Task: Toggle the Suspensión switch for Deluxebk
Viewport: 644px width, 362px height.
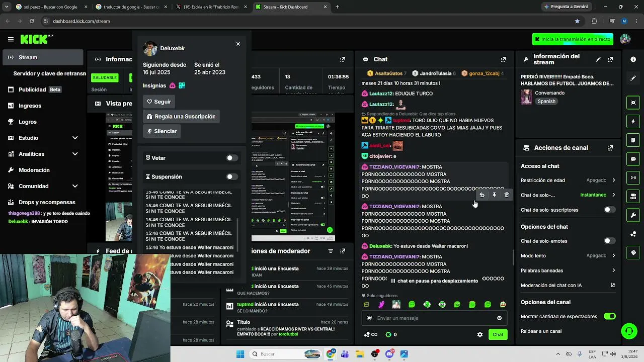Action: click(231, 176)
